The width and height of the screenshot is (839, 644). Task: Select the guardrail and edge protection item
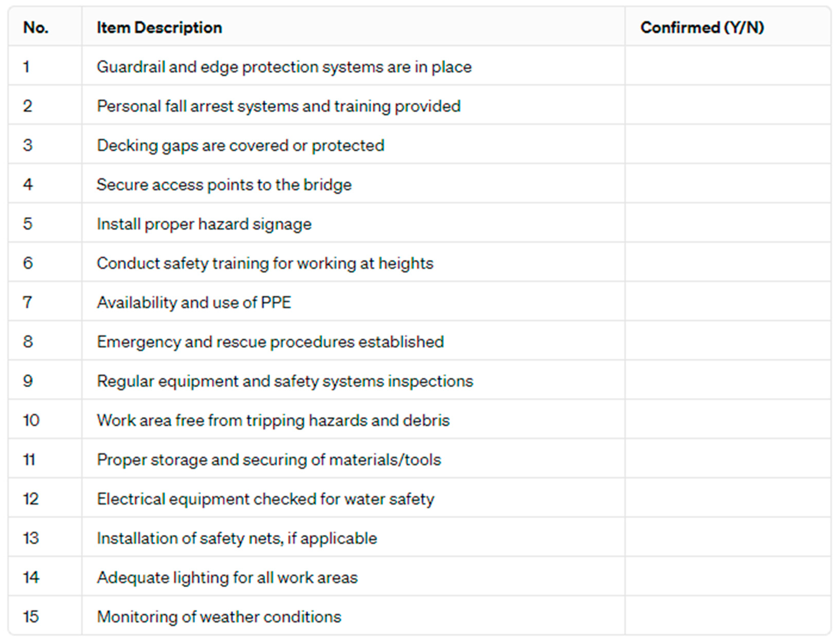(284, 67)
